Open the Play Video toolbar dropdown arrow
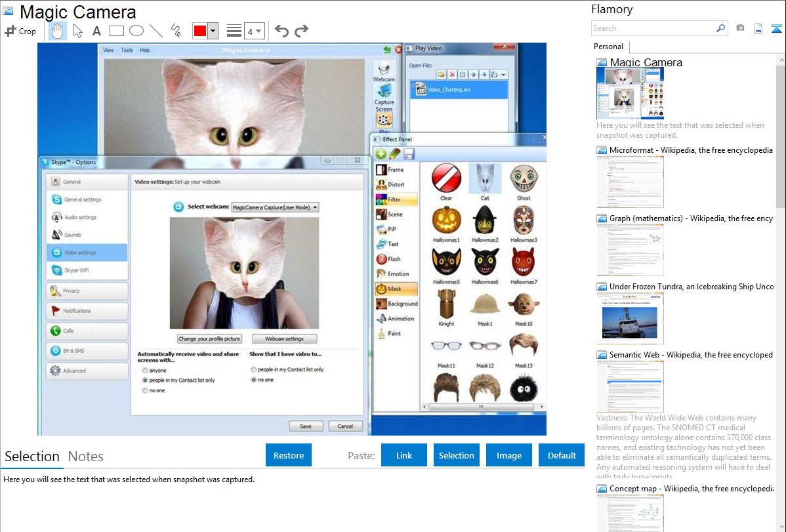This screenshot has height=532, width=786. click(503, 75)
